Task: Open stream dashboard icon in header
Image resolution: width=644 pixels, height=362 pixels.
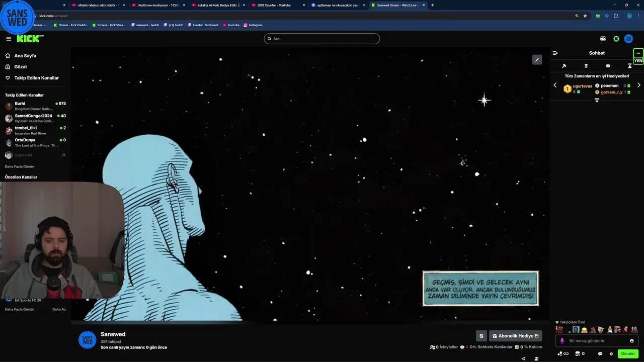Action: pos(603,39)
